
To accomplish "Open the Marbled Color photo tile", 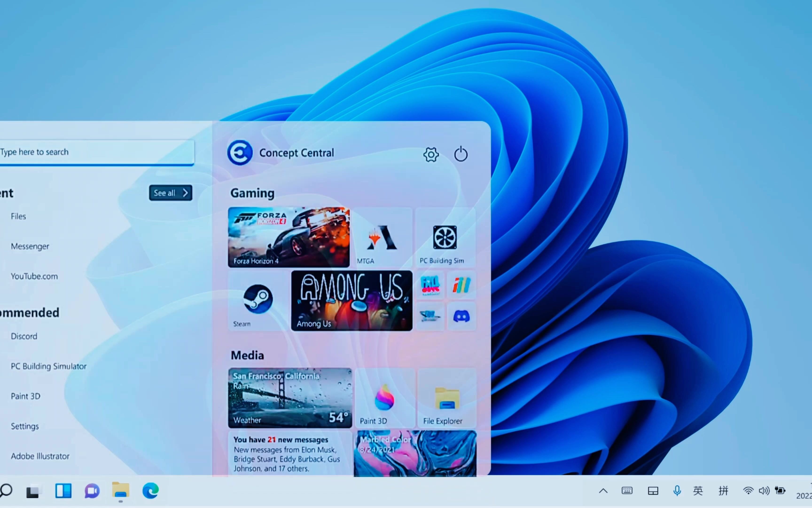I will [x=415, y=454].
